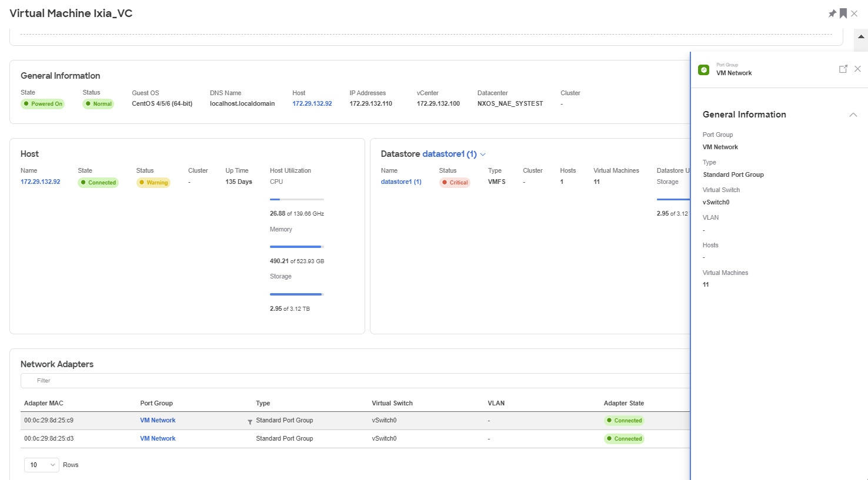Open Port Group details in new window
The width and height of the screenshot is (868, 480).
click(x=843, y=69)
